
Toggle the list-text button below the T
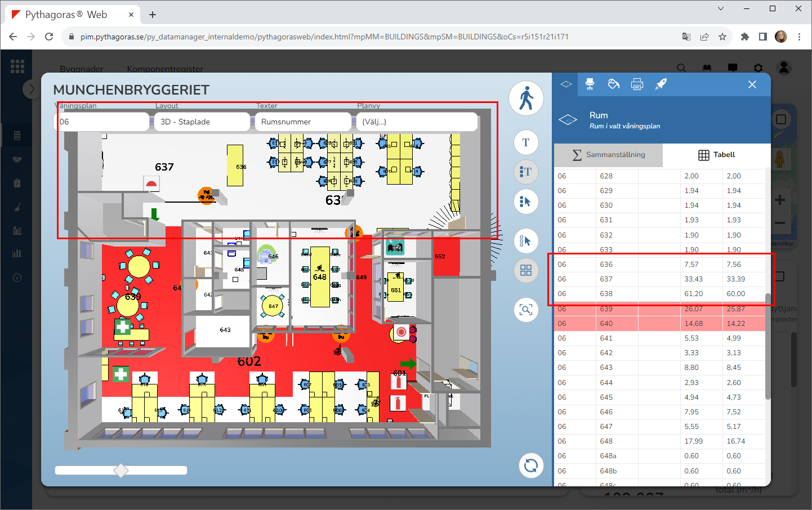(526, 172)
